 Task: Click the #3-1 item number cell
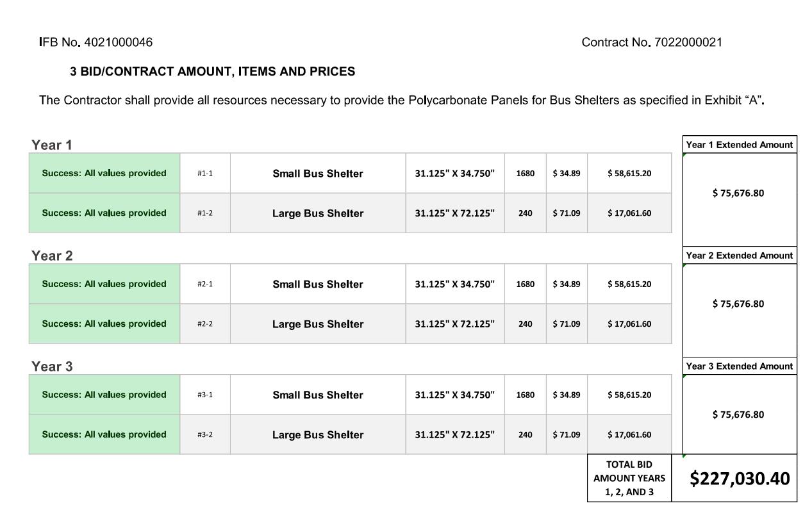[x=205, y=395]
